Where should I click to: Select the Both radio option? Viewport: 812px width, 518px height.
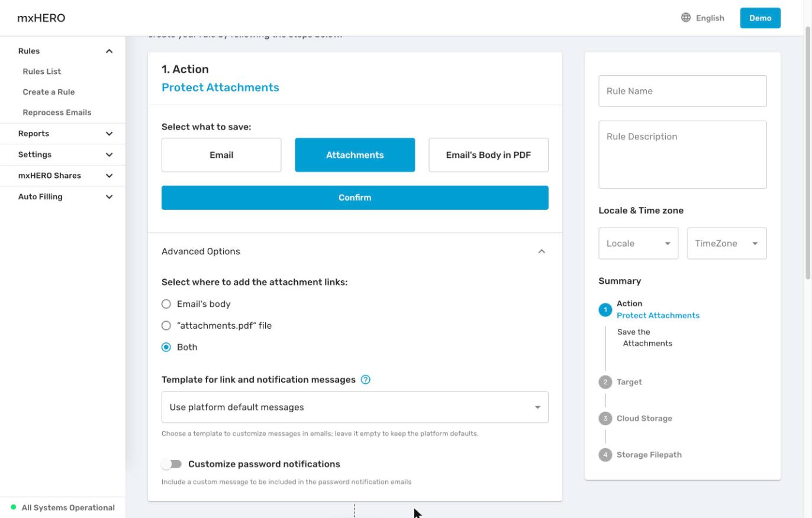click(166, 347)
